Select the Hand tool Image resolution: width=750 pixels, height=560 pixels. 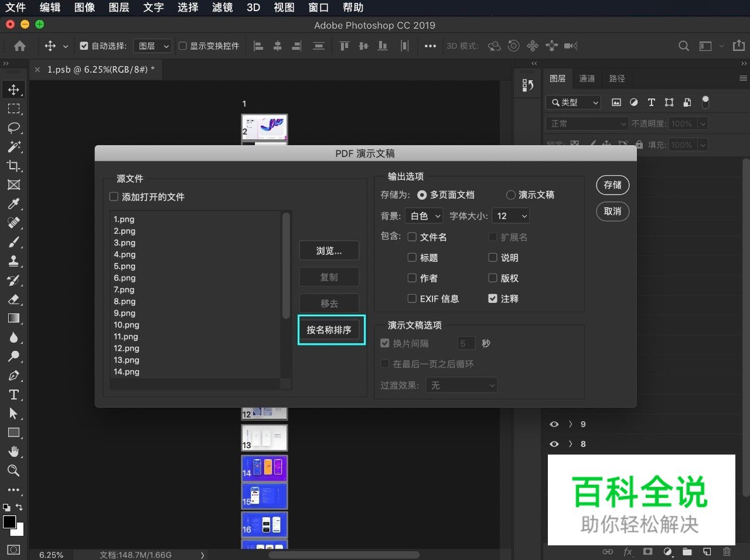pos(14,451)
